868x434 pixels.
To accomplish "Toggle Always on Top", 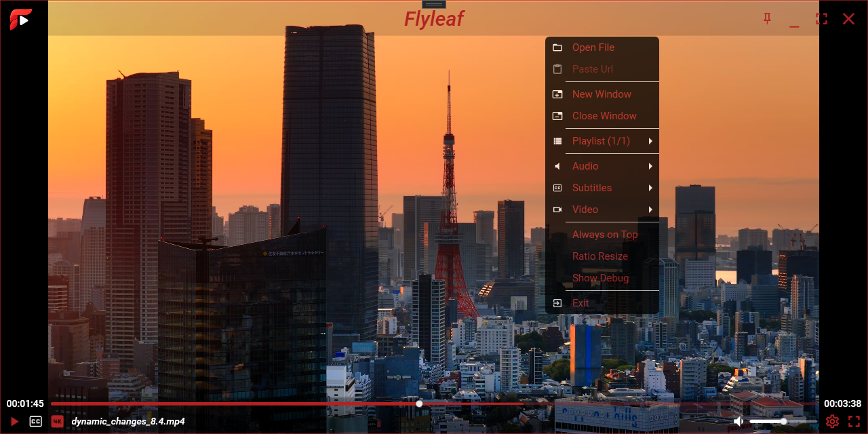I will 602,235.
